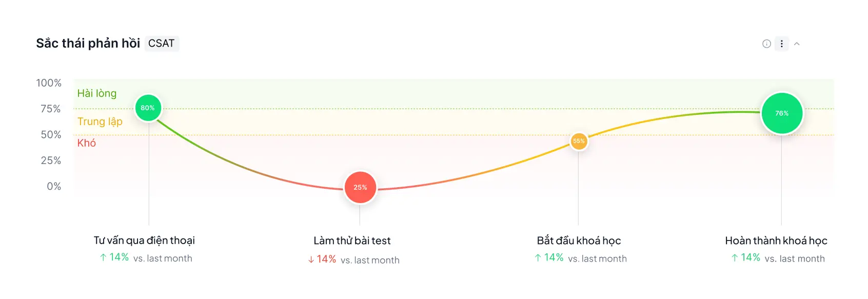This screenshot has width=868, height=299.
Task: Click the Sắc thái phản hồi title
Action: pos(88,43)
